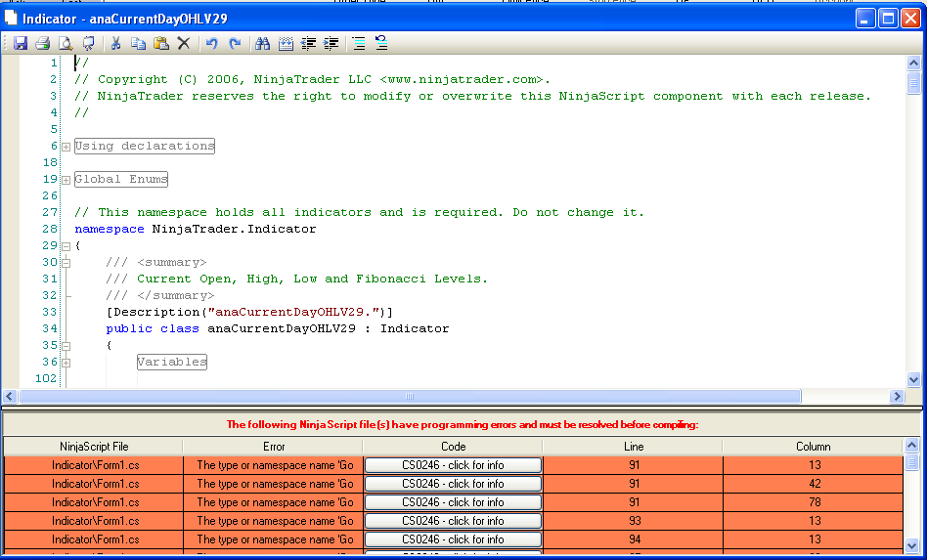Cut selection with the scissors icon

pos(115,43)
